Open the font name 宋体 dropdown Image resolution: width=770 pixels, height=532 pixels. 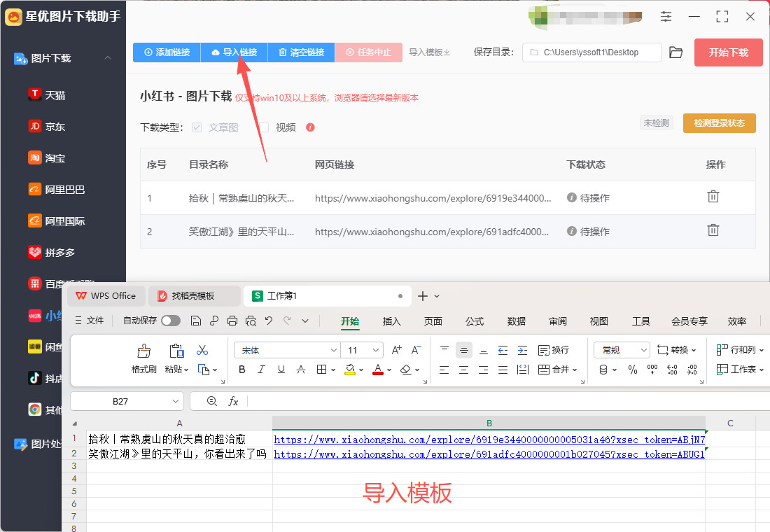334,350
